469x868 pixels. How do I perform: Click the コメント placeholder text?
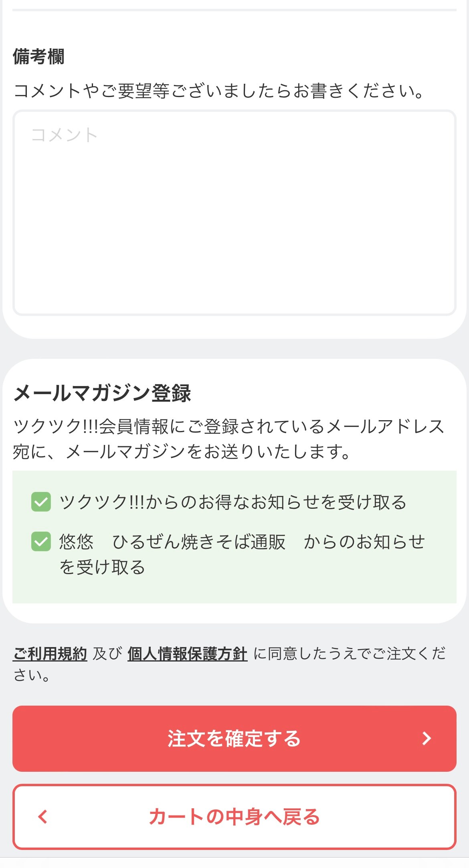65,135
